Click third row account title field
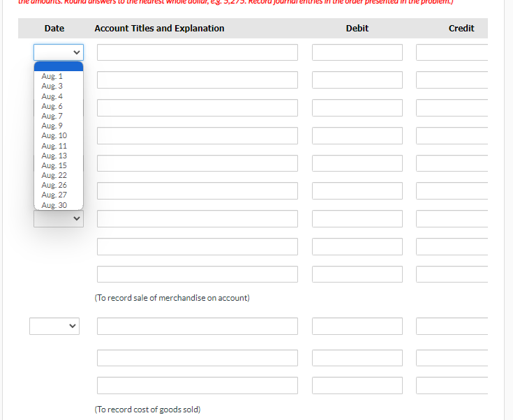The height and width of the screenshot is (420, 513). (x=198, y=107)
